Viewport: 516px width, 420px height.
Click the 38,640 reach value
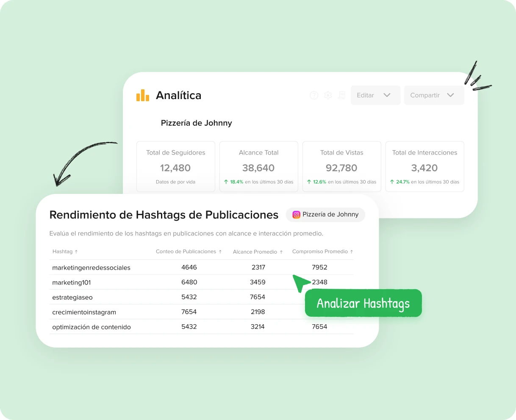pos(258,168)
